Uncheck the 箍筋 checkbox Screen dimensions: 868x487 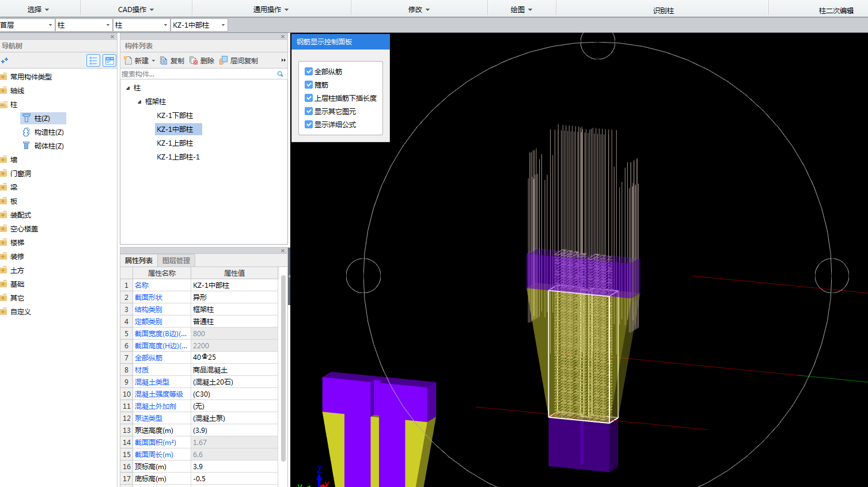(x=309, y=85)
